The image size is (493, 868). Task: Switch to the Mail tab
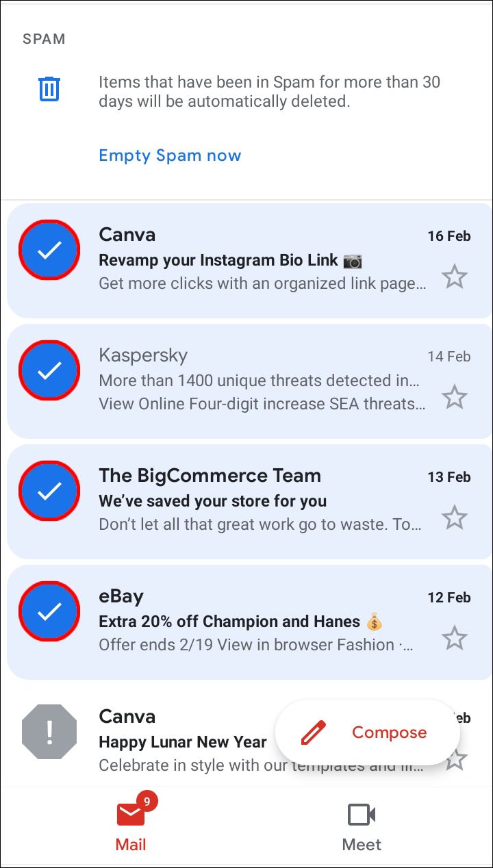coord(131,826)
